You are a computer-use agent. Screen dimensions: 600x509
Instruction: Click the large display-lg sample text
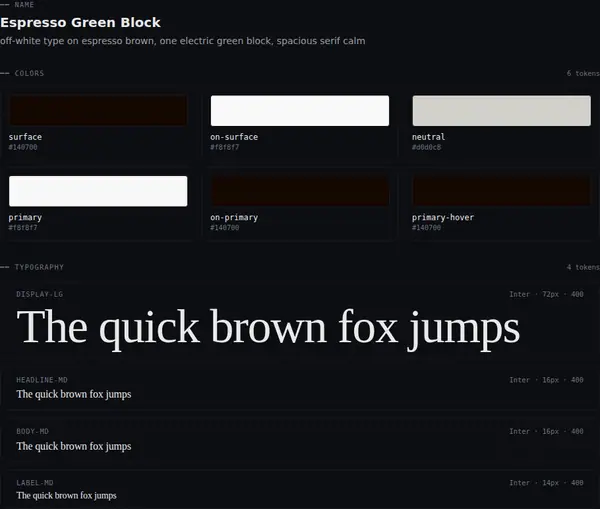(x=268, y=328)
